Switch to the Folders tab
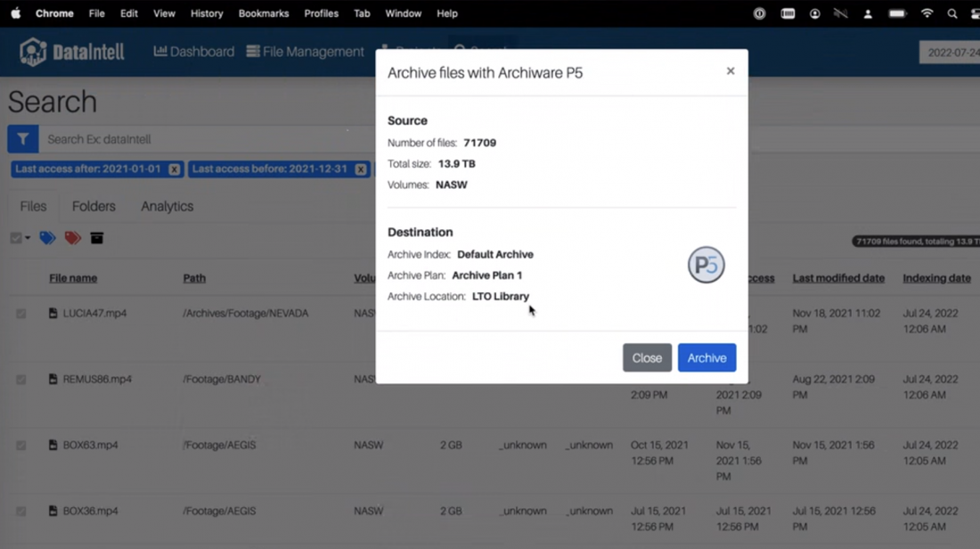 94,207
